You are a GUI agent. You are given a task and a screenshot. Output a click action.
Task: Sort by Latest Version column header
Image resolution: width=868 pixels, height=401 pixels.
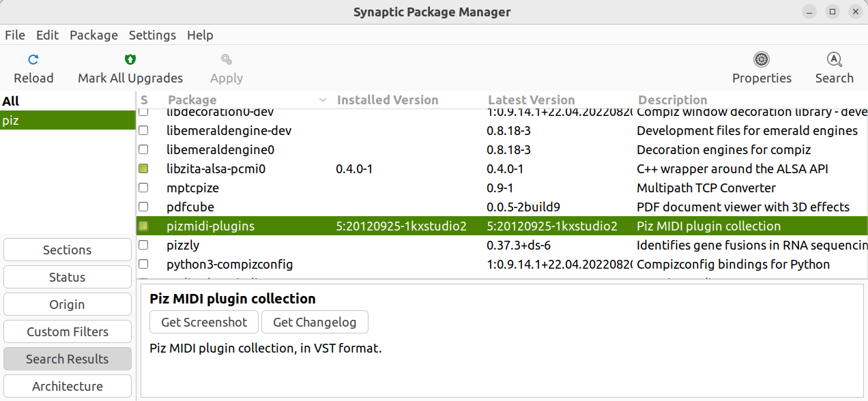(x=531, y=100)
